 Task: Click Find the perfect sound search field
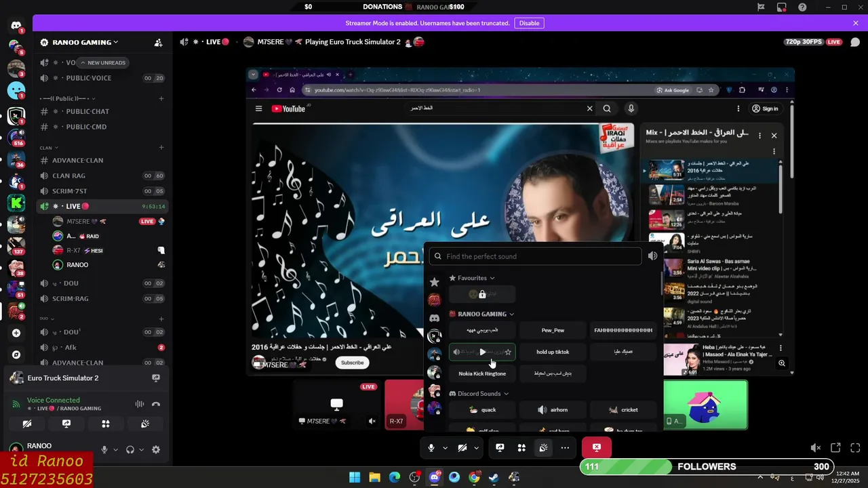[x=536, y=256]
